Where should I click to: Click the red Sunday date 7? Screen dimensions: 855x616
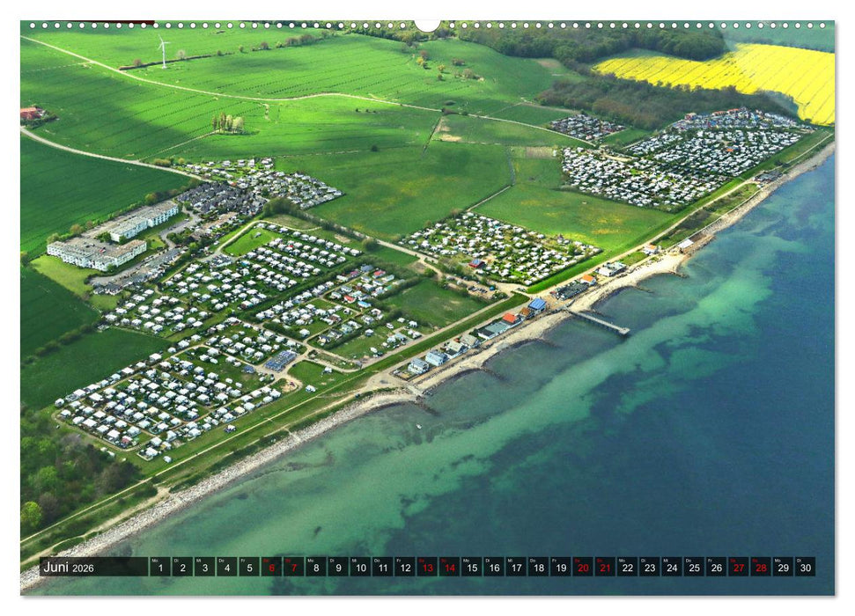(x=293, y=567)
